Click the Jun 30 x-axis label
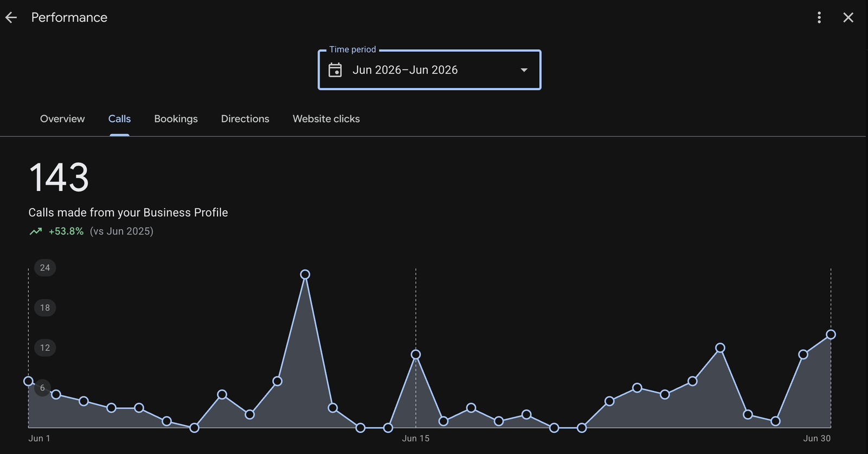 (817, 438)
